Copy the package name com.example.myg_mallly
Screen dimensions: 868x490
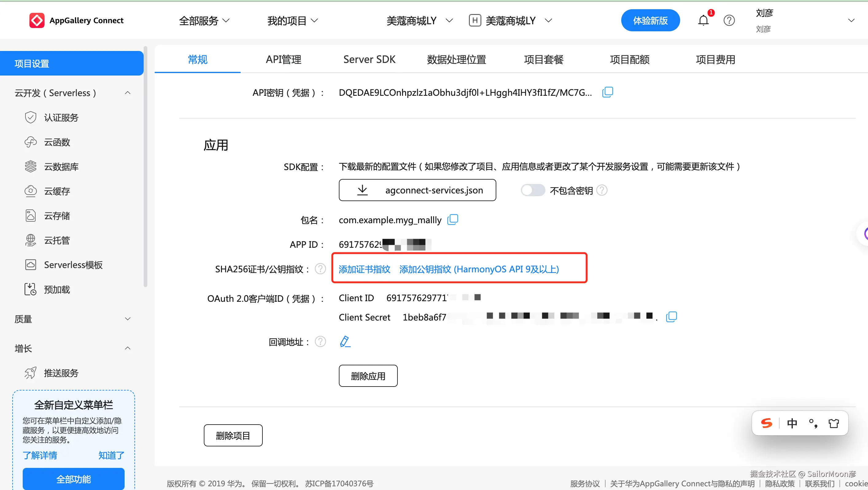pyautogui.click(x=453, y=220)
